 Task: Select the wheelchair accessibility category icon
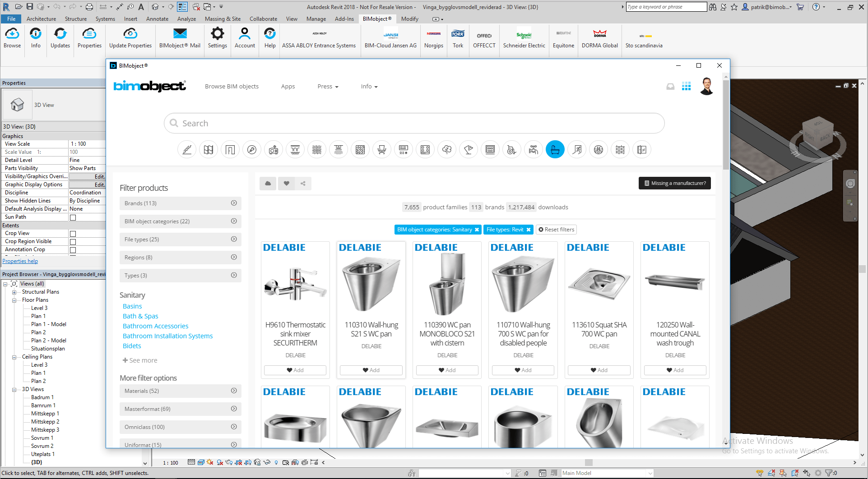point(512,149)
